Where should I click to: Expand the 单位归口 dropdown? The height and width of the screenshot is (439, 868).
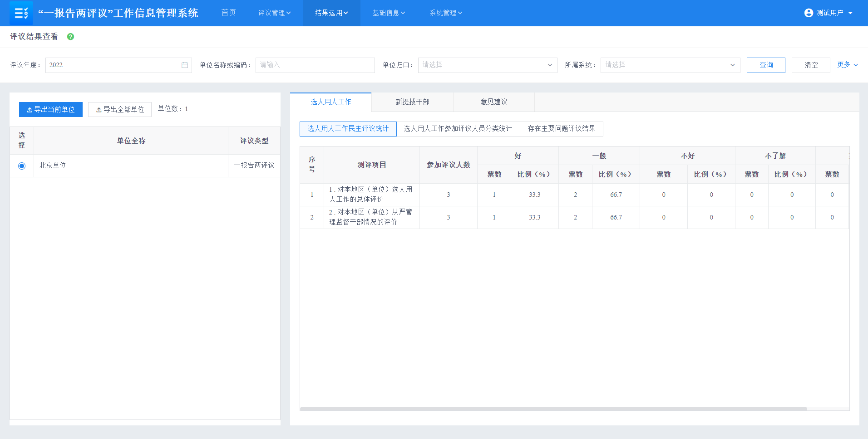(487, 65)
